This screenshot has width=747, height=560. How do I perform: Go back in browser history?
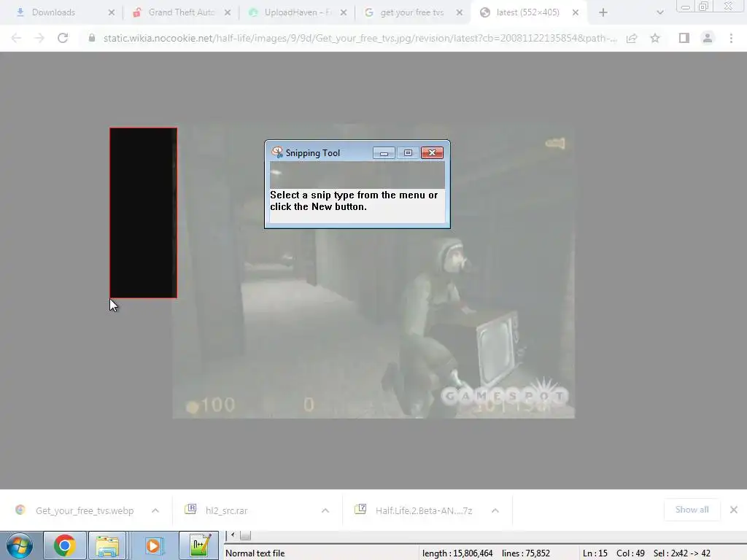(16, 38)
